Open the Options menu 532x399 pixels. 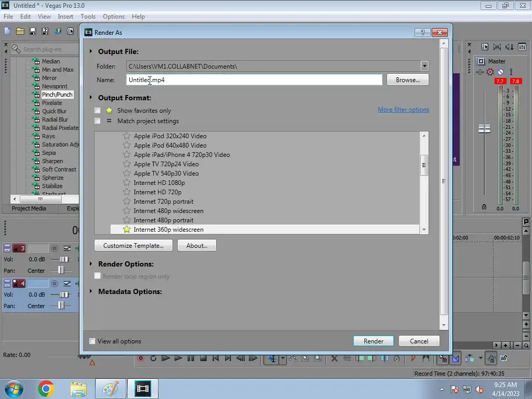pos(114,16)
